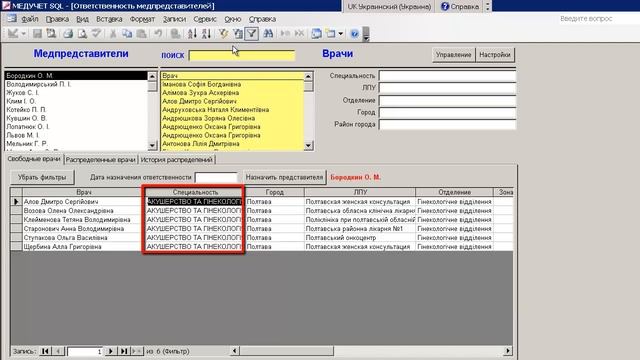Viewport: 640px width, 360px height.
Task: Open the Вставка menu
Action: click(x=109, y=19)
